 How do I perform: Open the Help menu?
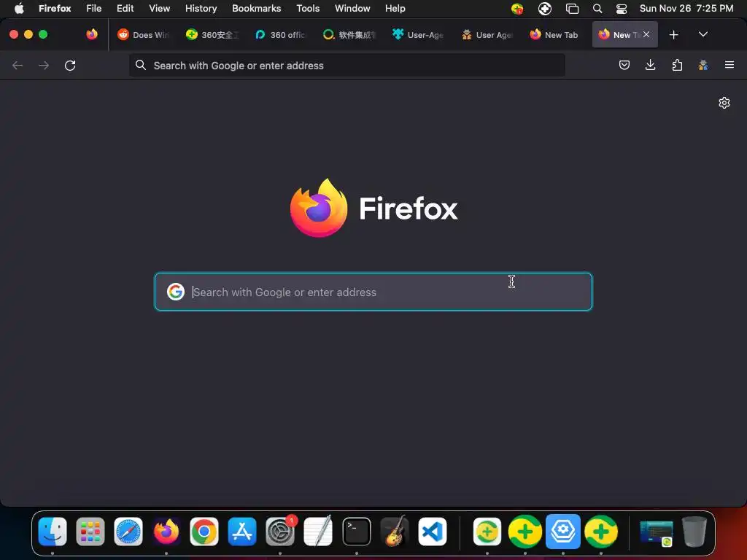(x=395, y=8)
